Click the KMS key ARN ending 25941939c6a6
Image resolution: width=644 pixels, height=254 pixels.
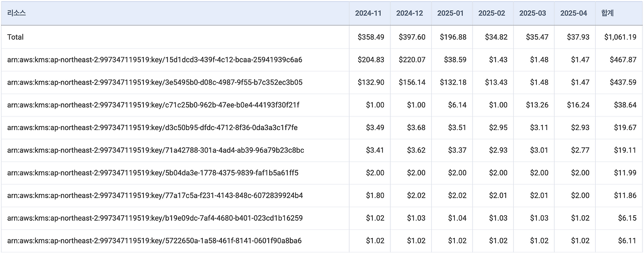[154, 59]
